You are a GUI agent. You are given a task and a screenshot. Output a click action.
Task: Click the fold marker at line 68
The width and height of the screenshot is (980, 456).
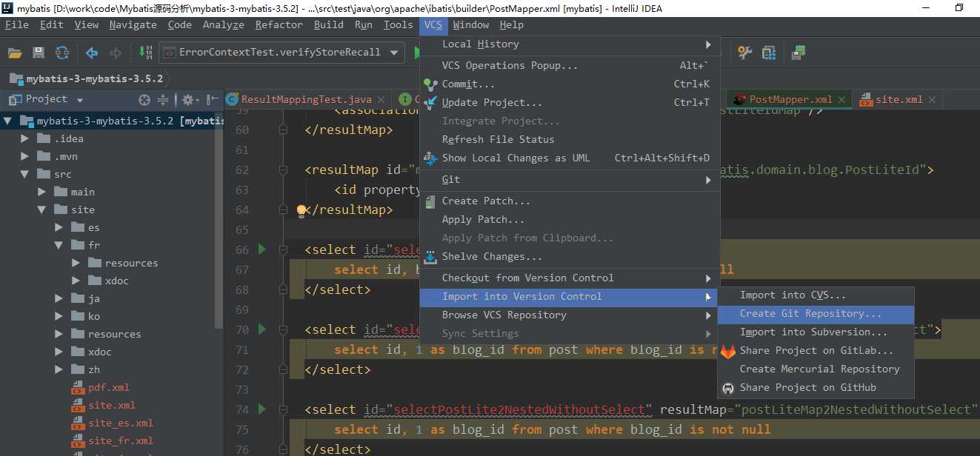pos(283,289)
